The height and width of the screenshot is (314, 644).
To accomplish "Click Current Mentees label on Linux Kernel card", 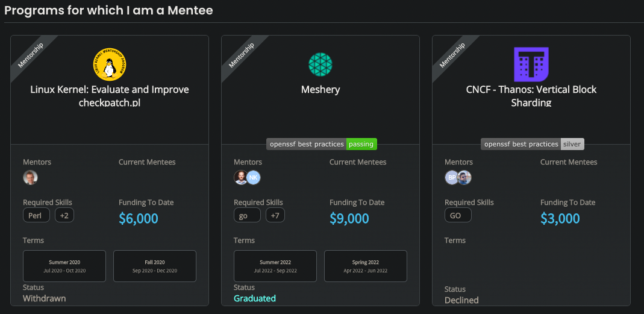I will coord(147,162).
